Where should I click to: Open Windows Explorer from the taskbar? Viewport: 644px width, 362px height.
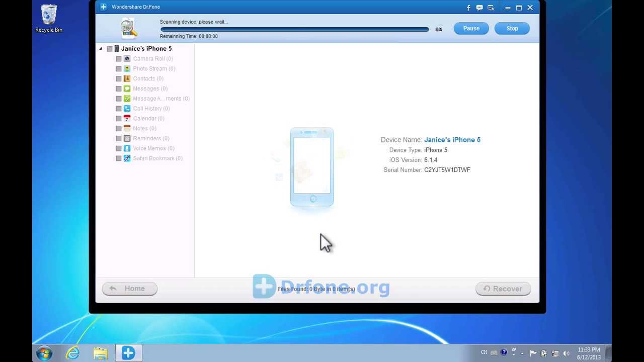tap(101, 353)
